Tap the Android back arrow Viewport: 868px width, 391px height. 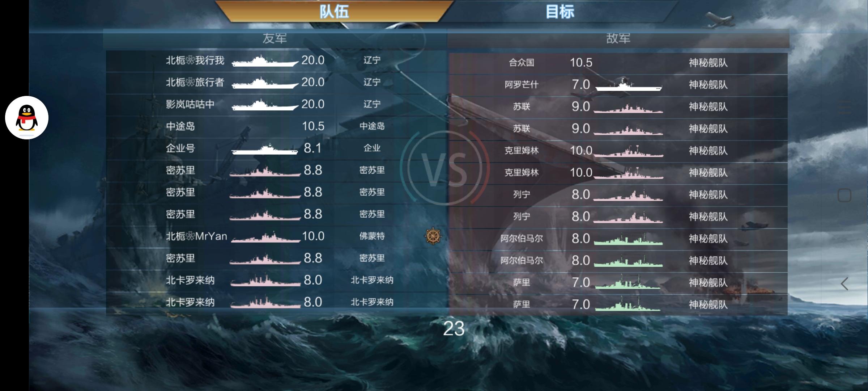click(x=844, y=284)
